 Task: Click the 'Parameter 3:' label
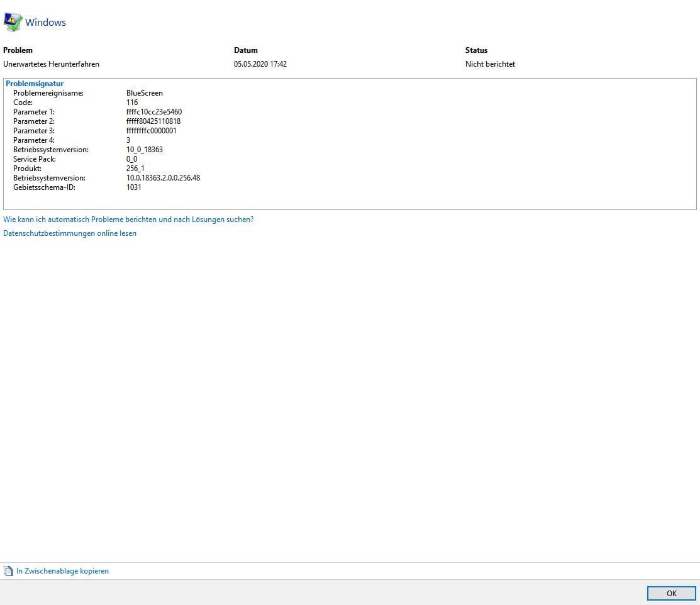[34, 131]
